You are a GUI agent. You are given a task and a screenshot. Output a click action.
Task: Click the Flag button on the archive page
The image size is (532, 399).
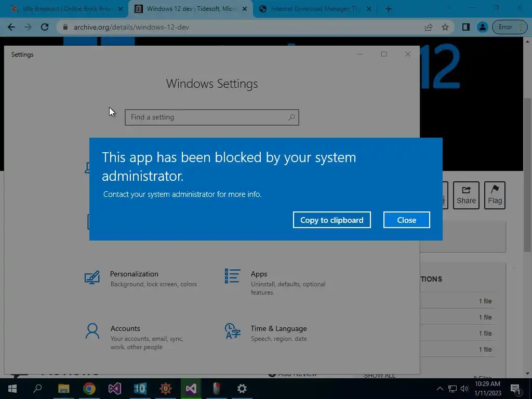(495, 195)
